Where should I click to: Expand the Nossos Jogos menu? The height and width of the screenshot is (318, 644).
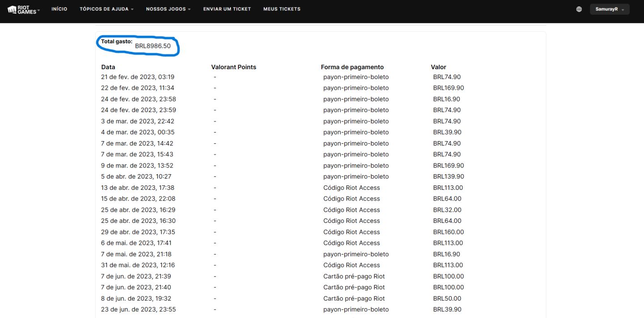(168, 9)
